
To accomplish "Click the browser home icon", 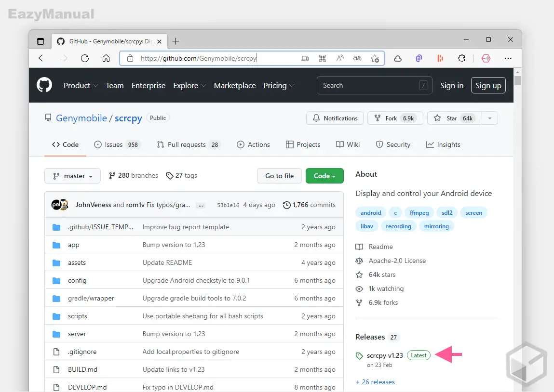I will coord(106,58).
